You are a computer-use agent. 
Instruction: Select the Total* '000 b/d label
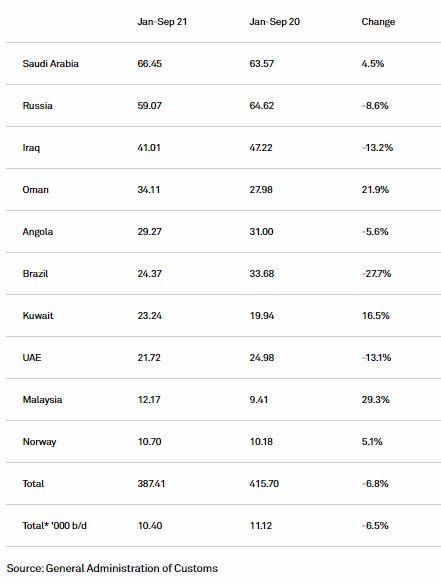coord(55,525)
